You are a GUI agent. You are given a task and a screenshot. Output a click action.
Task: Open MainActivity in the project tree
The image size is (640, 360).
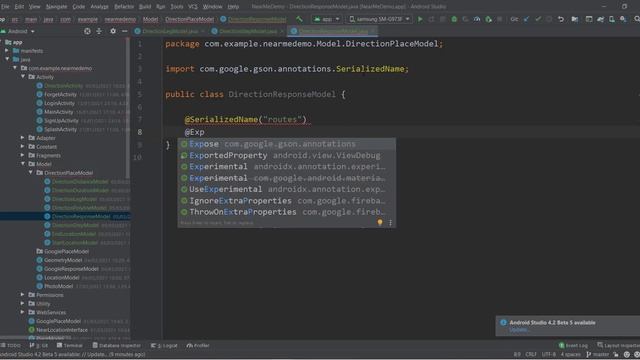click(58, 112)
